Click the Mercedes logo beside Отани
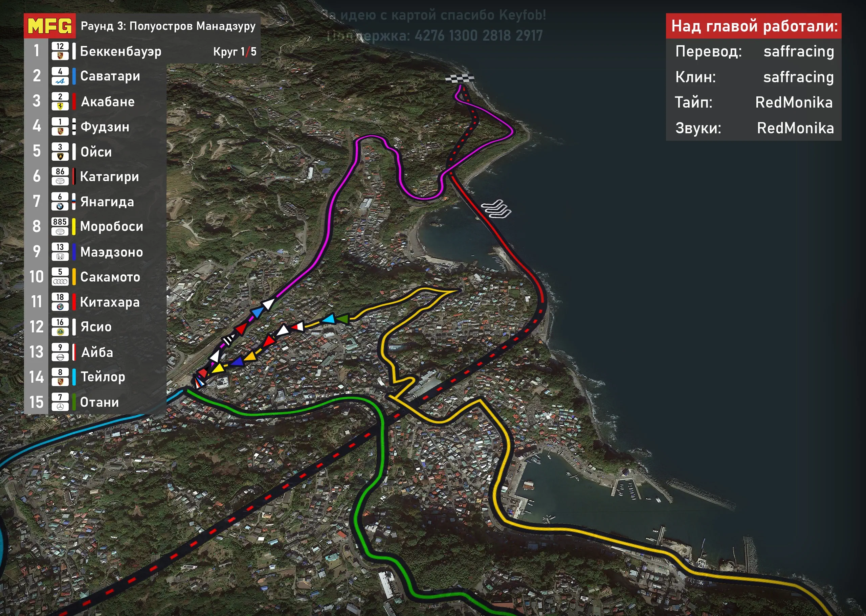 60,407
